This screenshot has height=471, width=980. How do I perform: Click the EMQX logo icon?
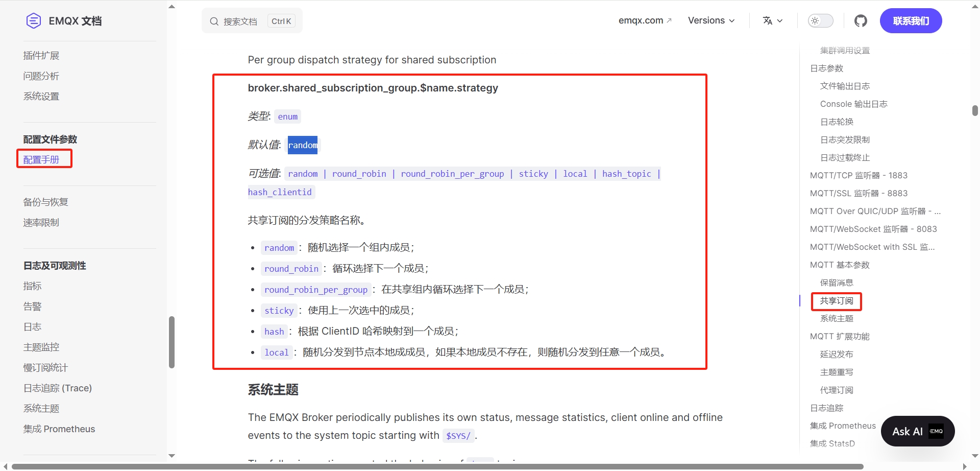34,21
